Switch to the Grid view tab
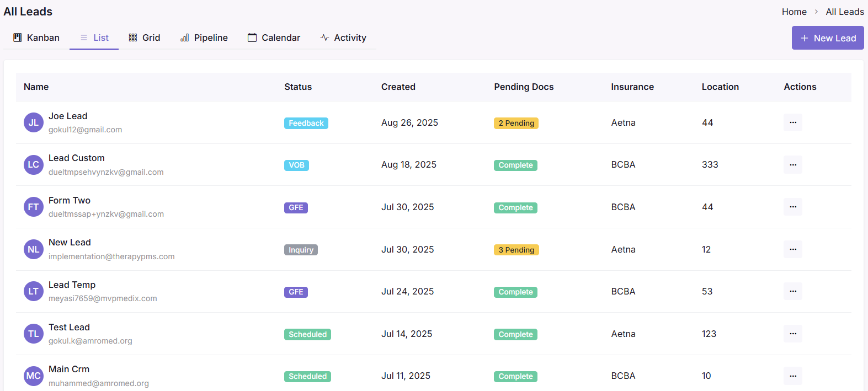This screenshot has height=391, width=868. pyautogui.click(x=145, y=38)
